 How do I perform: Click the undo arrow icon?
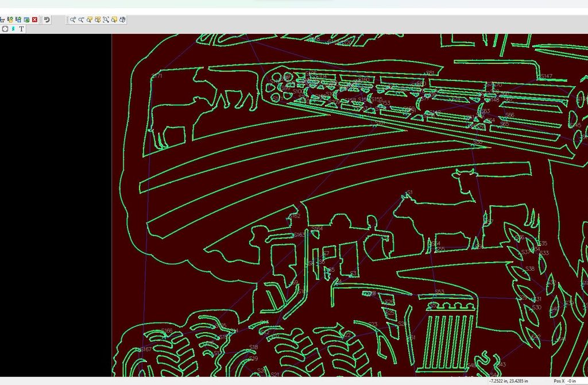tap(47, 20)
